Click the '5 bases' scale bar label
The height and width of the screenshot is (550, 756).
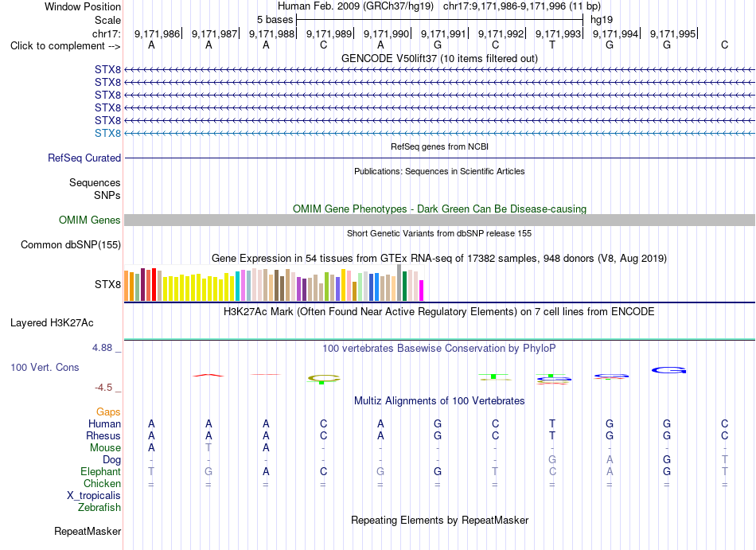[275, 20]
